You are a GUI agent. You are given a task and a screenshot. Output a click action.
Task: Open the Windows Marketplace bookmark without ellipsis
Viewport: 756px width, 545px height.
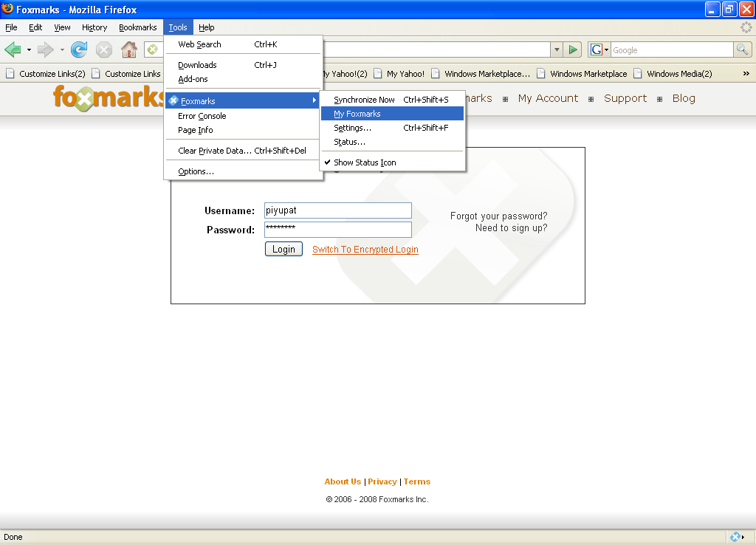(582, 74)
